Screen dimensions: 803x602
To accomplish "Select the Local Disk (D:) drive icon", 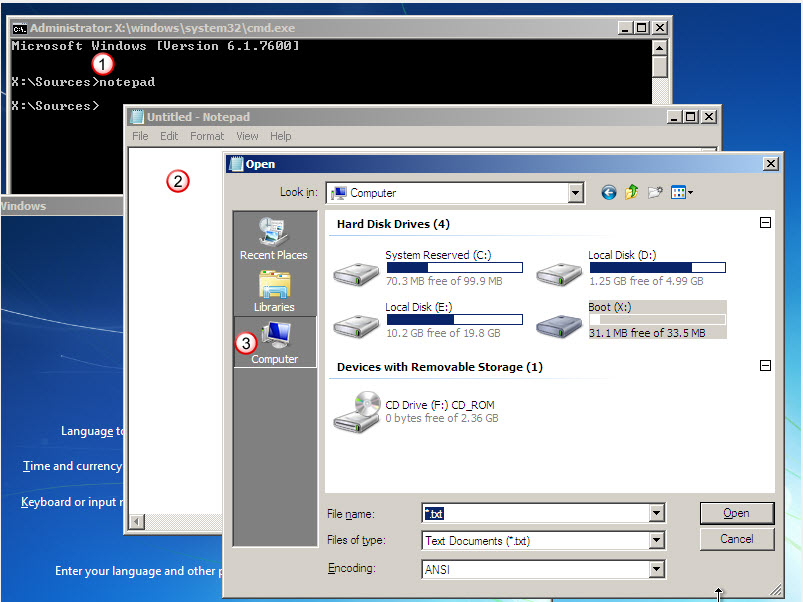I will click(x=559, y=274).
